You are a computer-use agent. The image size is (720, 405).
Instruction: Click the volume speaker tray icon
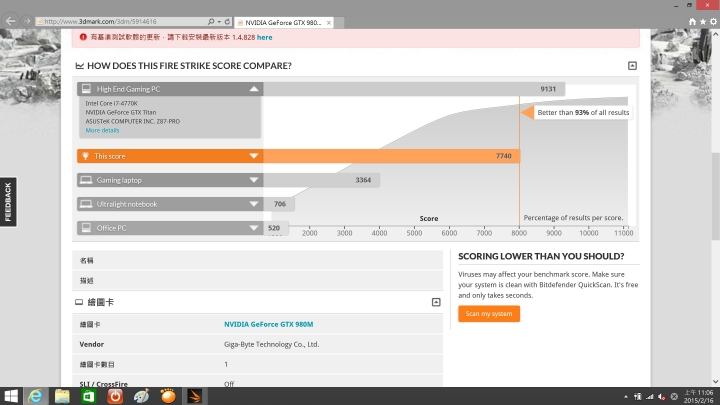(x=662, y=397)
